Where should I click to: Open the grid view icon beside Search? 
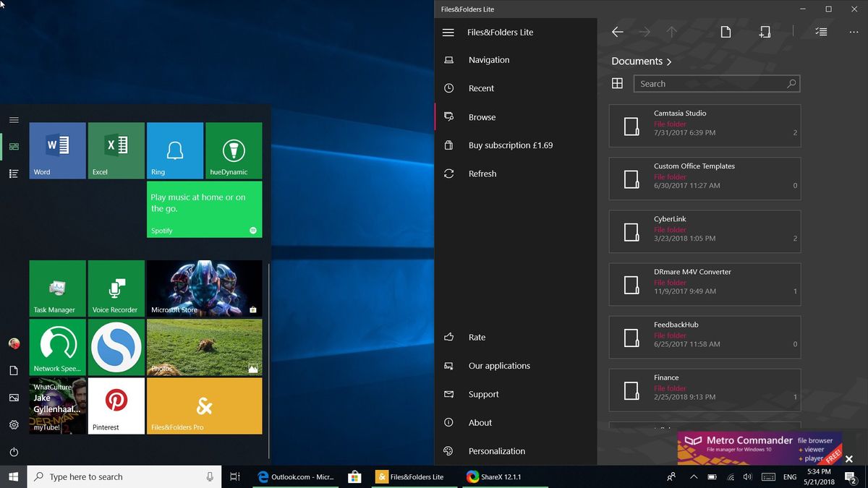coord(617,83)
